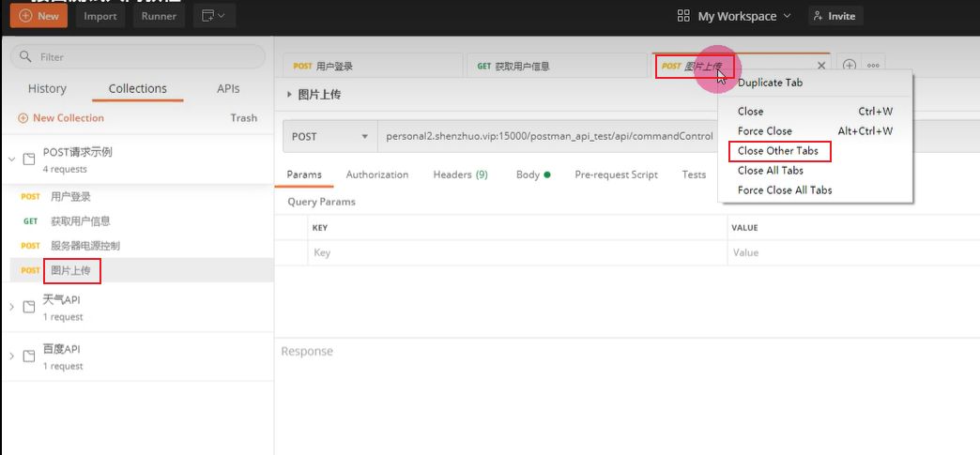Click the Runner button
This screenshot has width=980, height=455.
159,16
